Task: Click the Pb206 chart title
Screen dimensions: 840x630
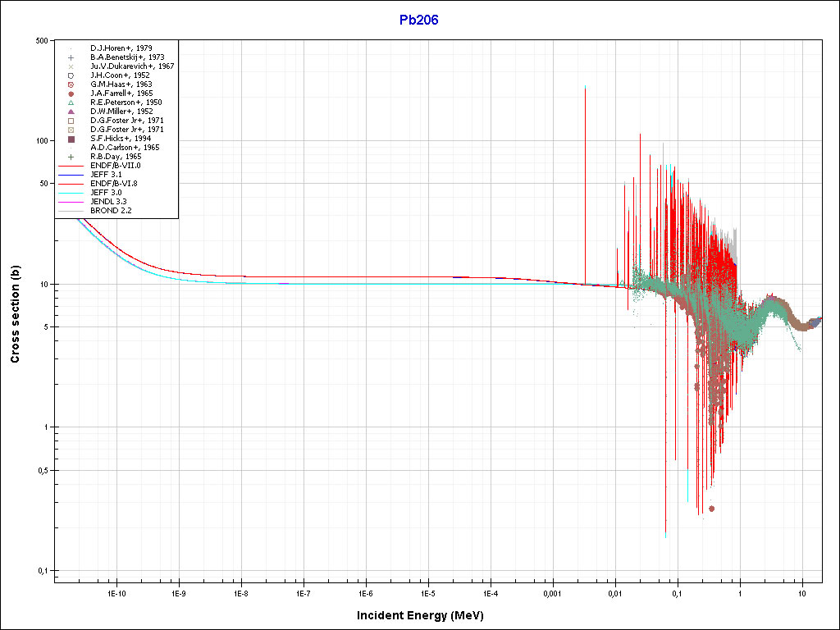Action: click(x=419, y=21)
